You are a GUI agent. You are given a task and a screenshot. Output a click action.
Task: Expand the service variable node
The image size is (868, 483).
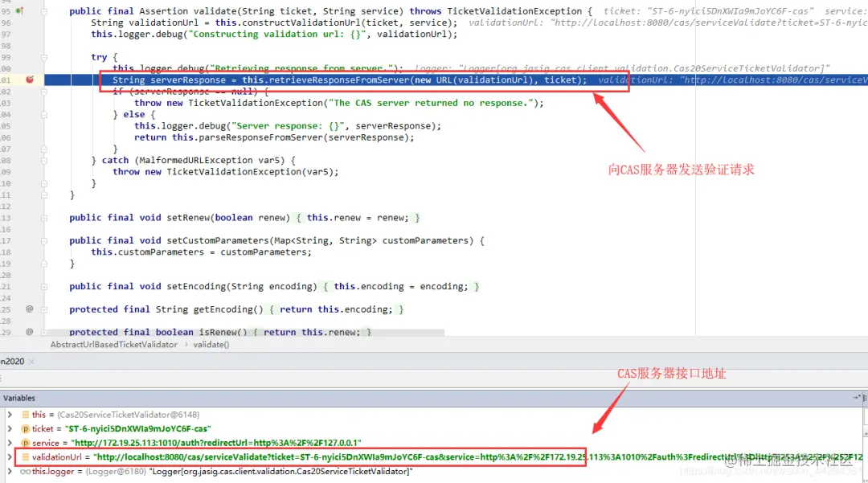coord(10,443)
